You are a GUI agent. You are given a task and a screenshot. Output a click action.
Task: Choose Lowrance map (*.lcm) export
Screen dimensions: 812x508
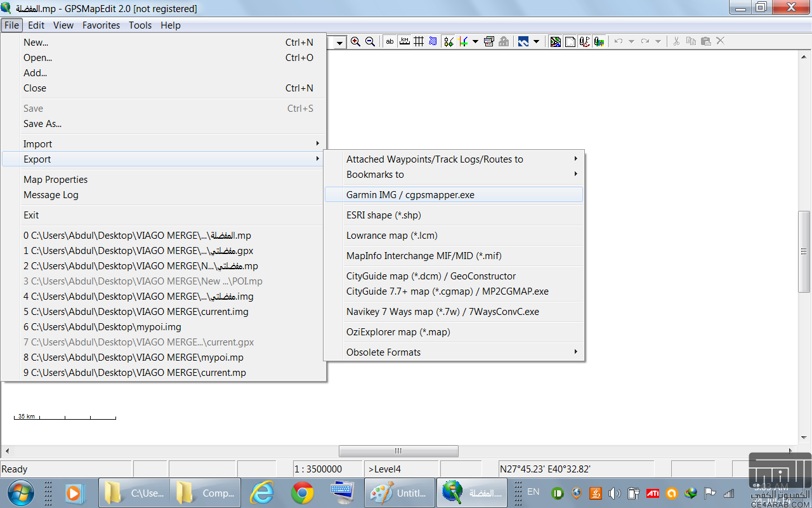click(454, 236)
